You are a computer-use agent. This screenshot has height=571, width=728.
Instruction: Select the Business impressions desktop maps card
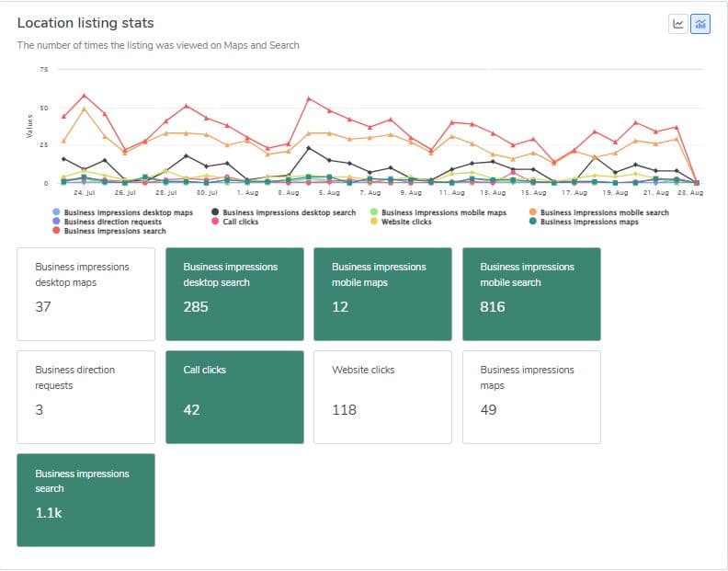[85, 294]
